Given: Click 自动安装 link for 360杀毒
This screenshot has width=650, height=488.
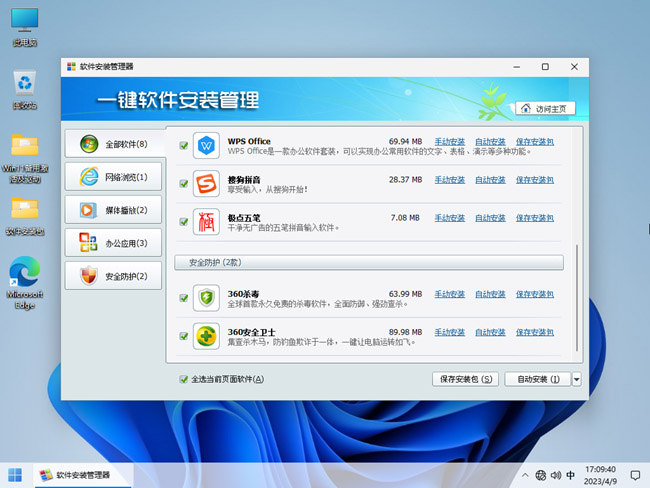Looking at the screenshot, I should pos(490,294).
